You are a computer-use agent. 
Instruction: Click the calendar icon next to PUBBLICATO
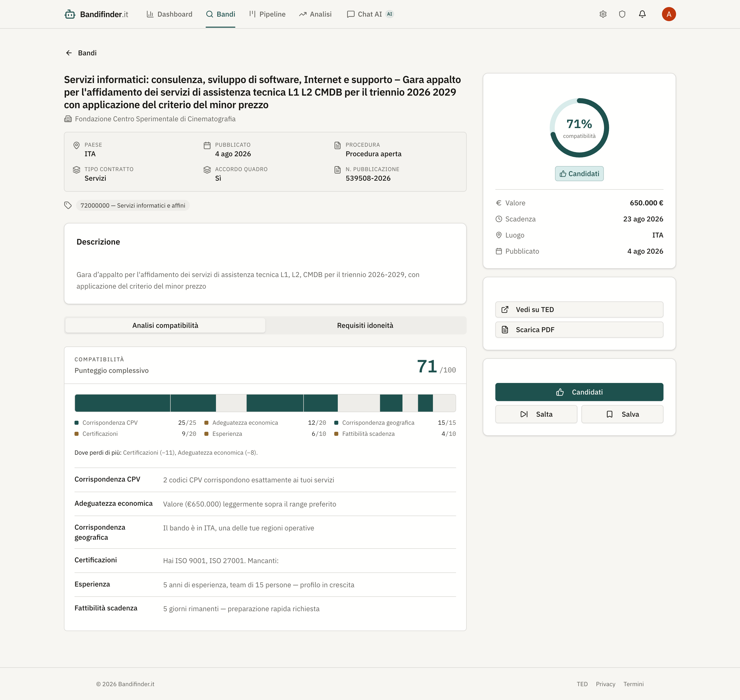(207, 145)
